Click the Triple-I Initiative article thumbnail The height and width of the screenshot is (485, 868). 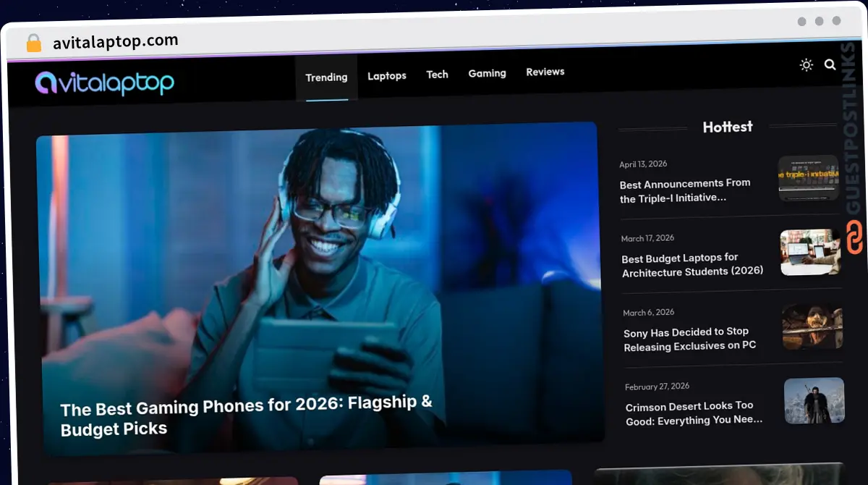click(x=808, y=178)
